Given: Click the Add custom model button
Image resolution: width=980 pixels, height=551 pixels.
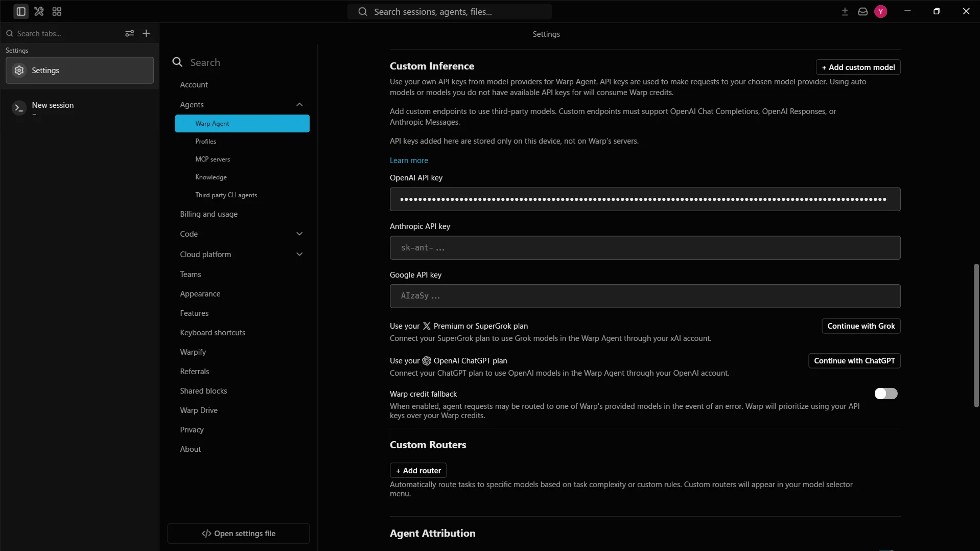Looking at the screenshot, I should (858, 67).
